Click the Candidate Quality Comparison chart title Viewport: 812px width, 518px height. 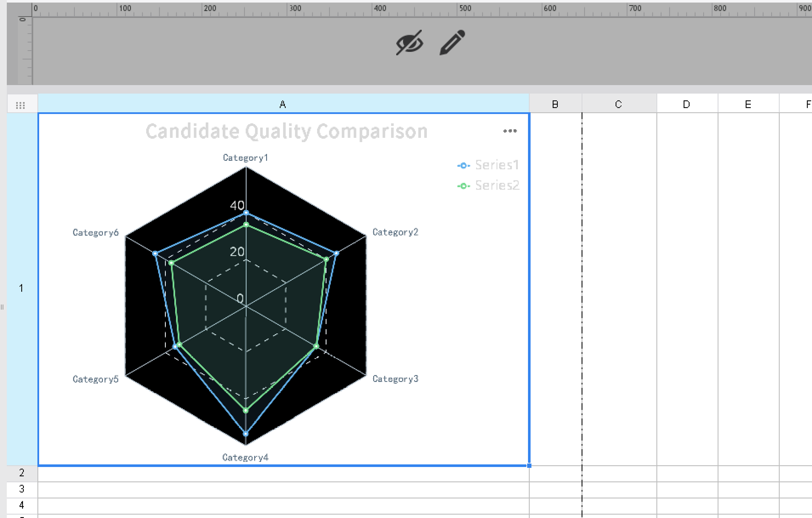pos(287,131)
